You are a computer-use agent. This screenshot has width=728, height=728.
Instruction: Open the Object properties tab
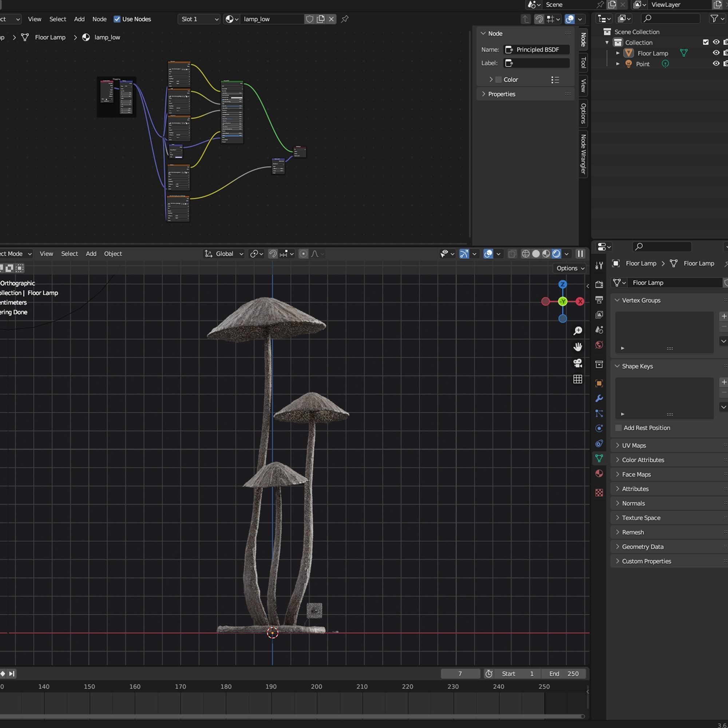tap(599, 383)
